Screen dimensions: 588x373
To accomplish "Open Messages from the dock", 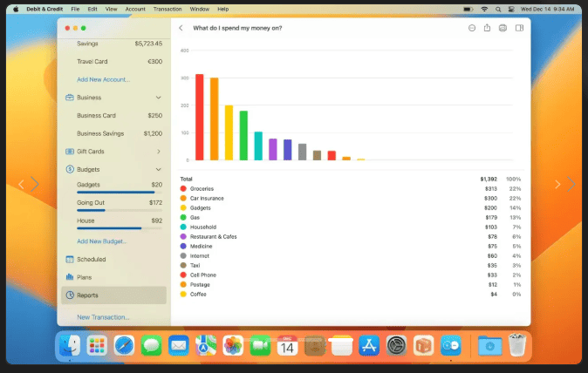I will tap(152, 345).
